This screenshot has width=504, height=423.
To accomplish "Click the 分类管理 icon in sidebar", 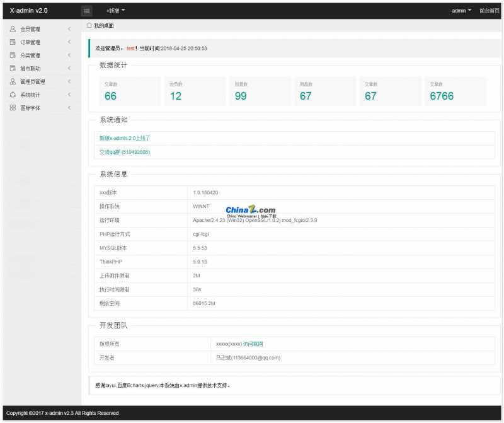I will coord(13,55).
